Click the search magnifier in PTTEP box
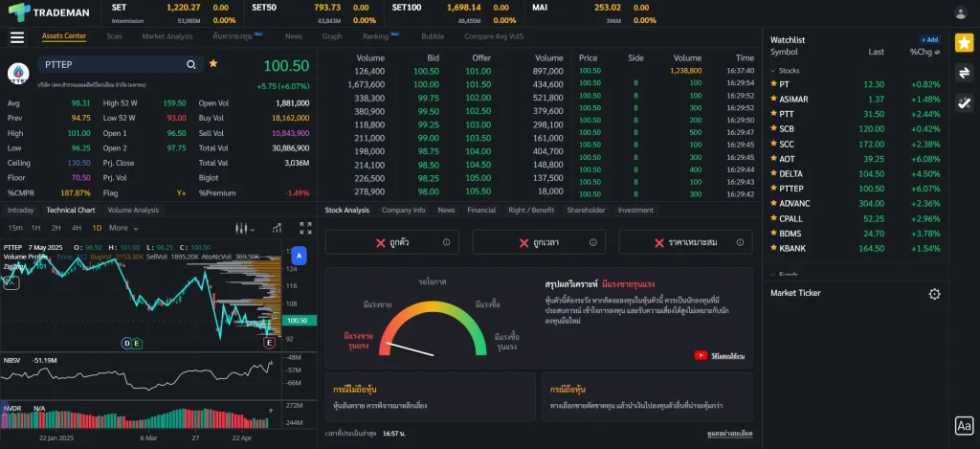Image resolution: width=980 pixels, height=449 pixels. point(191,64)
